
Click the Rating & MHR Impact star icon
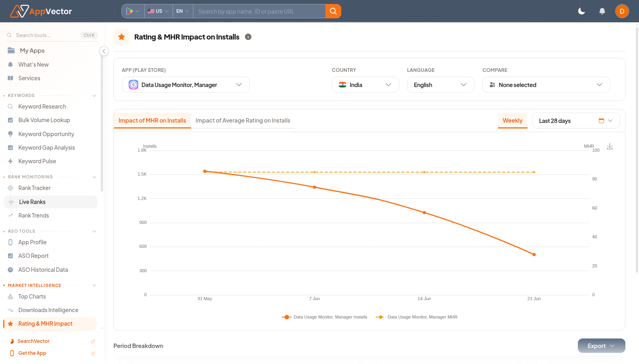point(10,324)
